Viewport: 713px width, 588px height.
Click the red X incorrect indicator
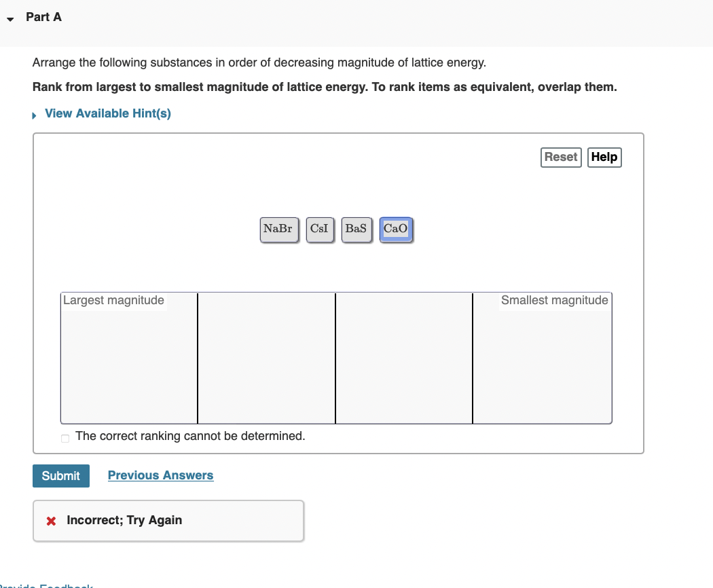(x=50, y=520)
